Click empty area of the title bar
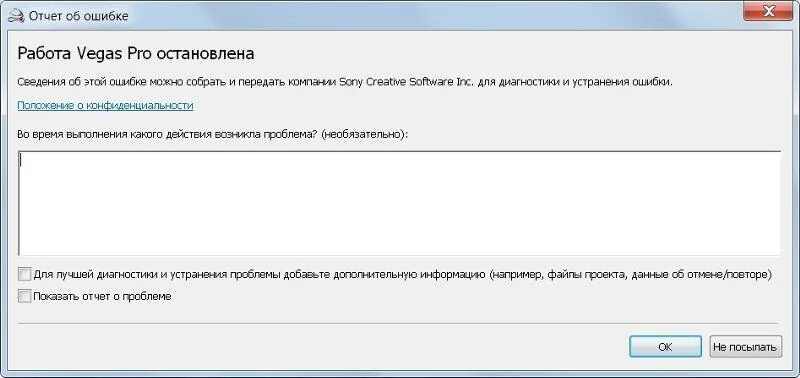This screenshot has height=378, width=800. coord(434,15)
